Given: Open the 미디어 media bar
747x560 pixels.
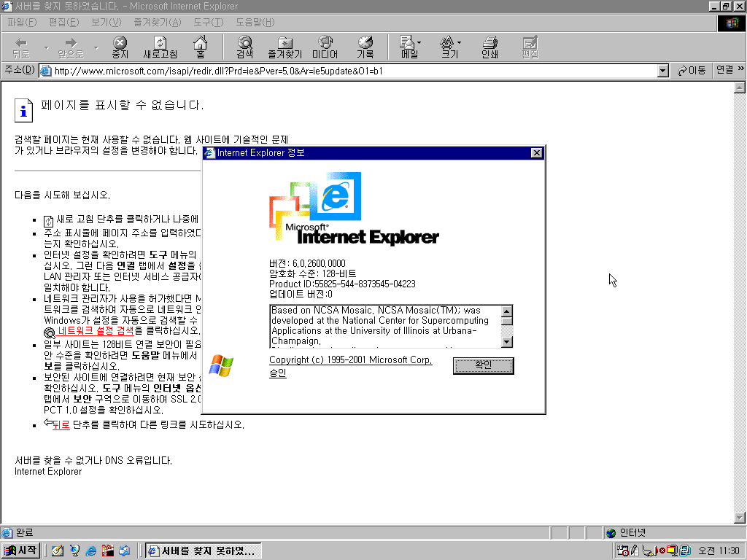Looking at the screenshot, I should click(x=325, y=47).
